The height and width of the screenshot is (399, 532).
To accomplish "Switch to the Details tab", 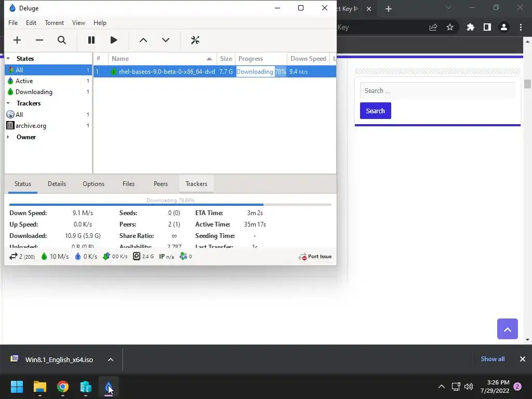I will [57, 184].
